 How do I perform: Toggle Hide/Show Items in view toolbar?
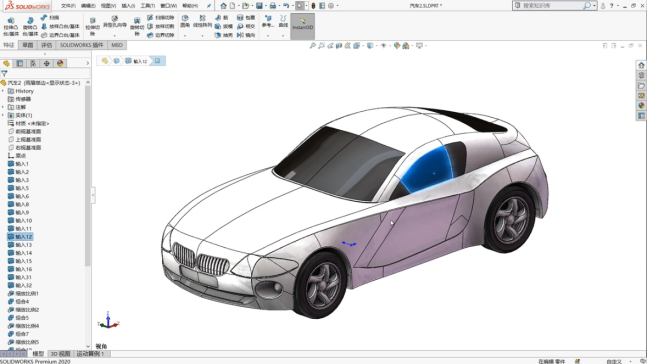point(383,46)
